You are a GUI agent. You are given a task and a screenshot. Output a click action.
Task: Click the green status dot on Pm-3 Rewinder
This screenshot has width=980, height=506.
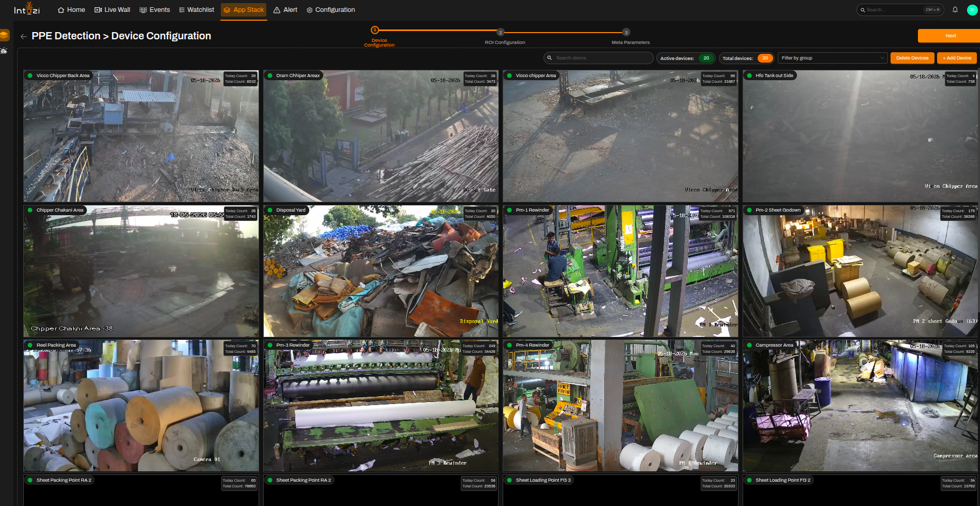coord(269,345)
